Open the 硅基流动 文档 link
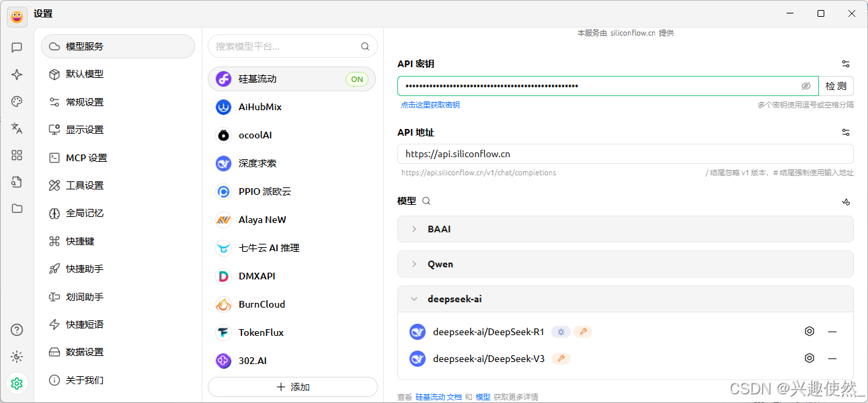The height and width of the screenshot is (403, 868). pyautogui.click(x=438, y=397)
